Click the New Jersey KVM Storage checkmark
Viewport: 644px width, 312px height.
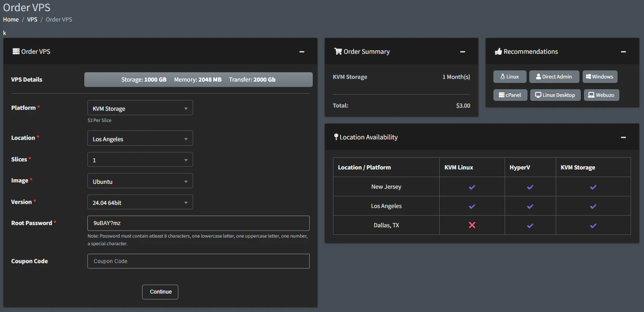(x=593, y=187)
